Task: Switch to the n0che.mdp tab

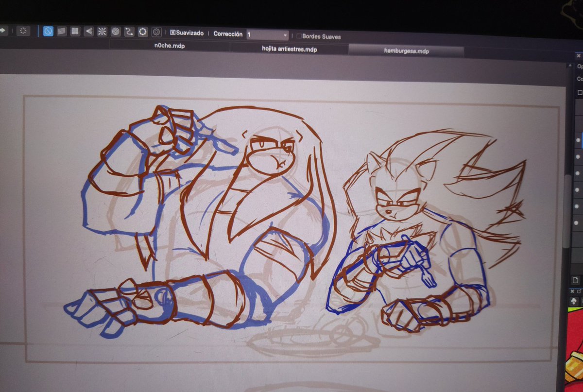Action: (170, 46)
